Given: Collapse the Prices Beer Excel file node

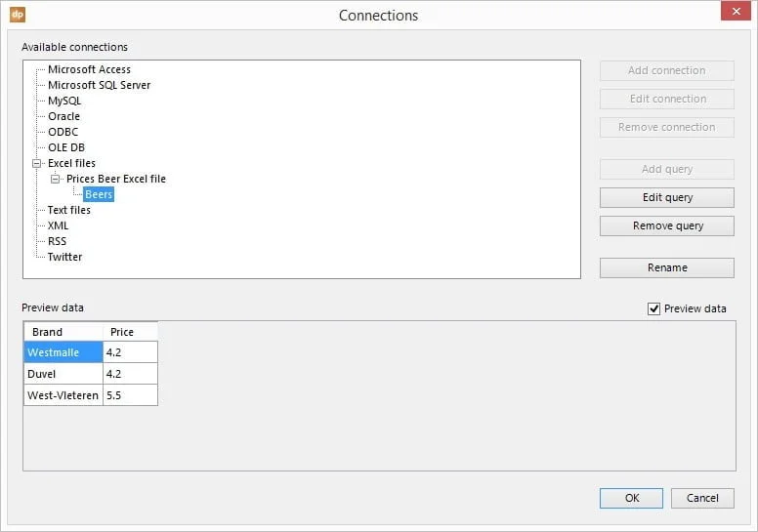Looking at the screenshot, I should pos(55,180).
